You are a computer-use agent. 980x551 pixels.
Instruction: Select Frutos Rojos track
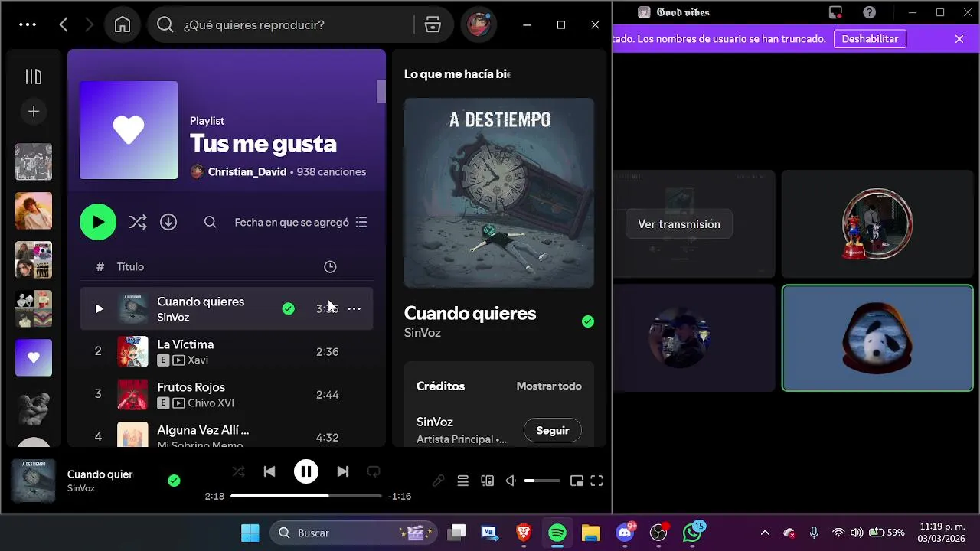pyautogui.click(x=227, y=394)
